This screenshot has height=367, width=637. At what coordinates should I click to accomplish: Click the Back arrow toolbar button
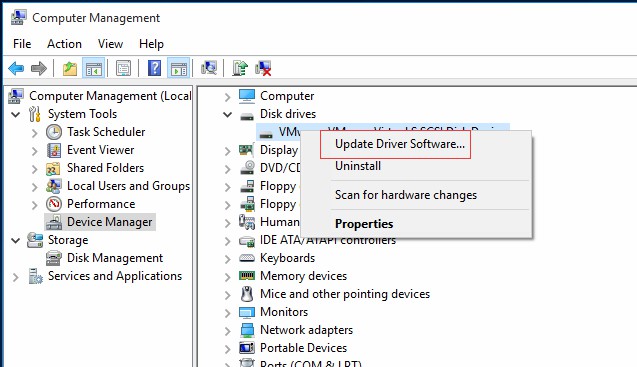pyautogui.click(x=16, y=68)
